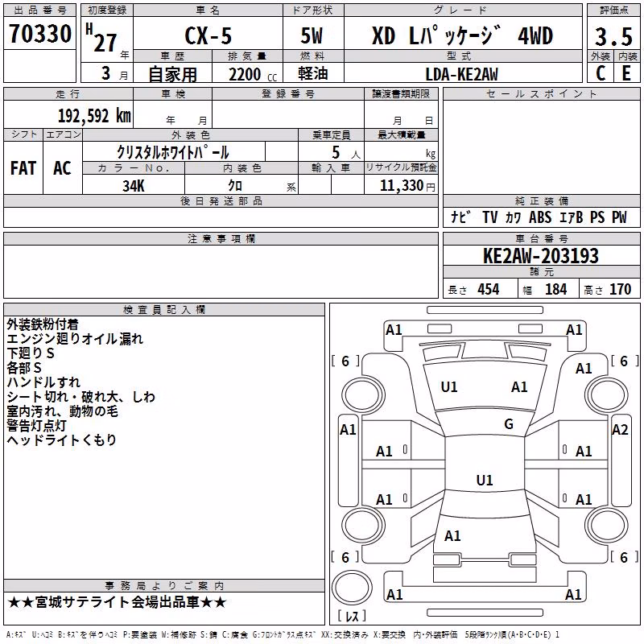Click the door type value 5W
This screenshot has width=644, height=644.
(x=312, y=35)
